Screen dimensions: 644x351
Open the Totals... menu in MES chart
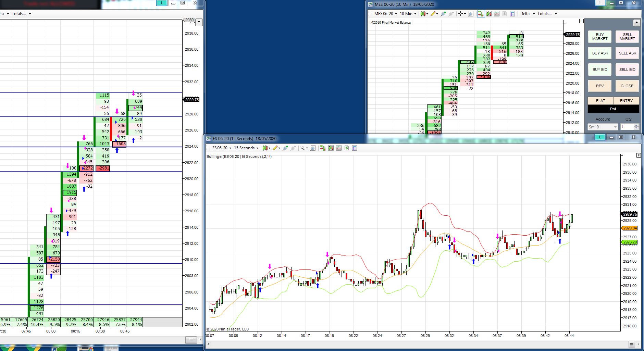point(547,14)
